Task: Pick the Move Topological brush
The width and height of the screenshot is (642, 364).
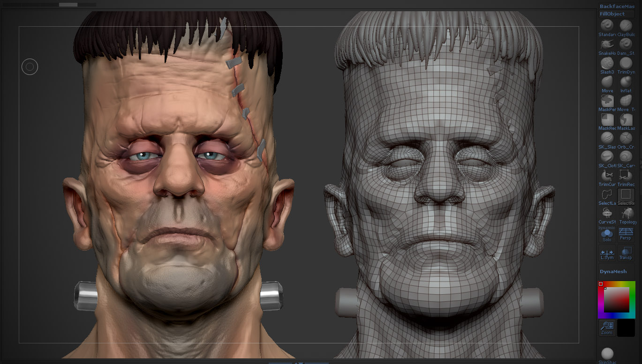Action: (x=626, y=103)
